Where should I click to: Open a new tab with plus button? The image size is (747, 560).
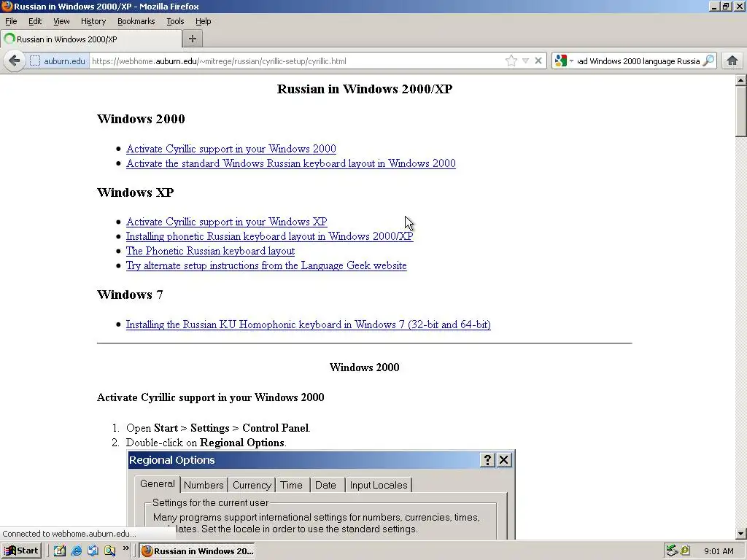193,39
